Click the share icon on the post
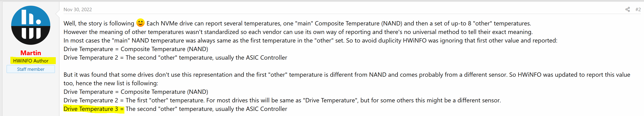Image resolution: width=644 pixels, height=116 pixels. point(628,10)
